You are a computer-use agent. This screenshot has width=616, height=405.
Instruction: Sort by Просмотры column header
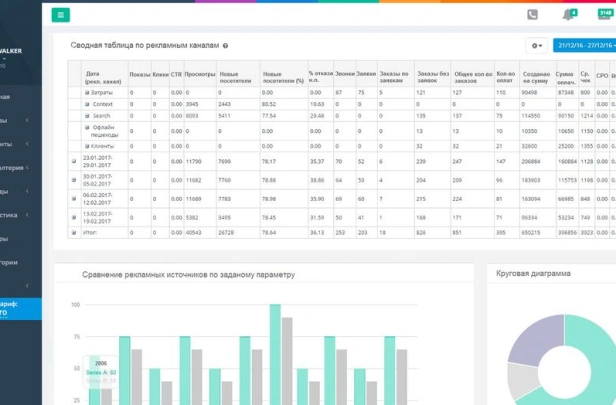pyautogui.click(x=199, y=75)
